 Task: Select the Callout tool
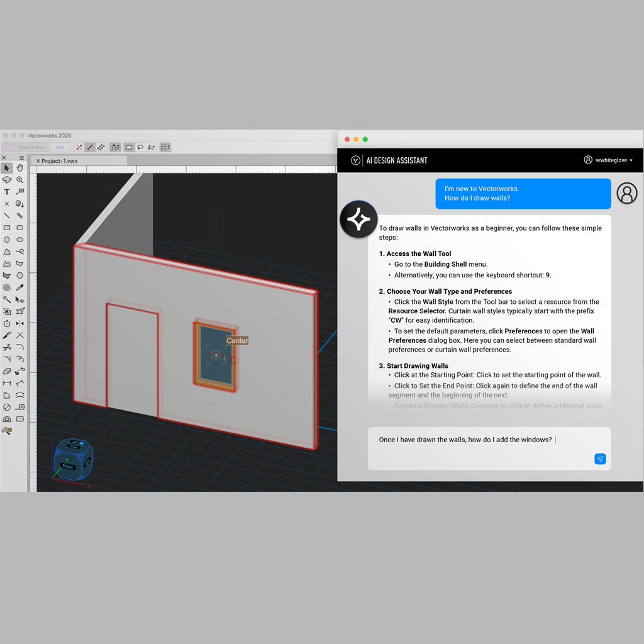click(19, 192)
